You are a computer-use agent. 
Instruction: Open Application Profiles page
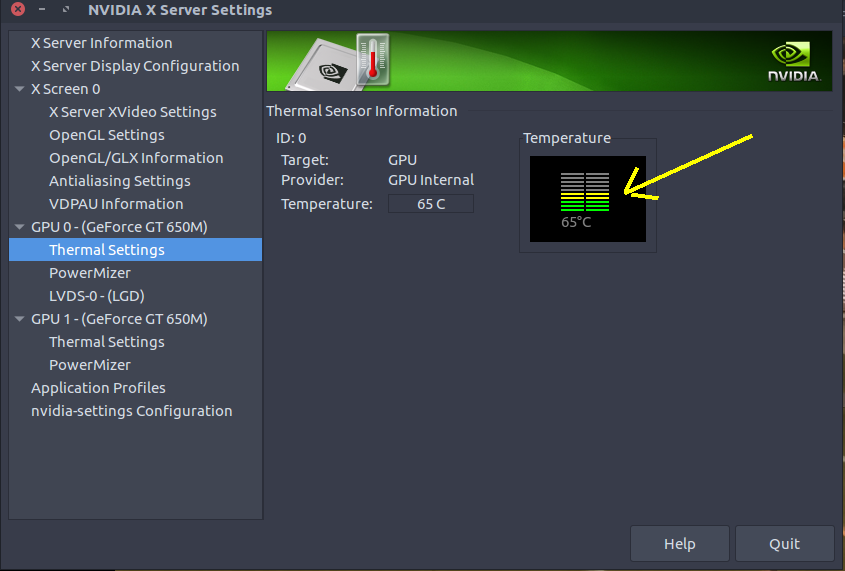(98, 388)
